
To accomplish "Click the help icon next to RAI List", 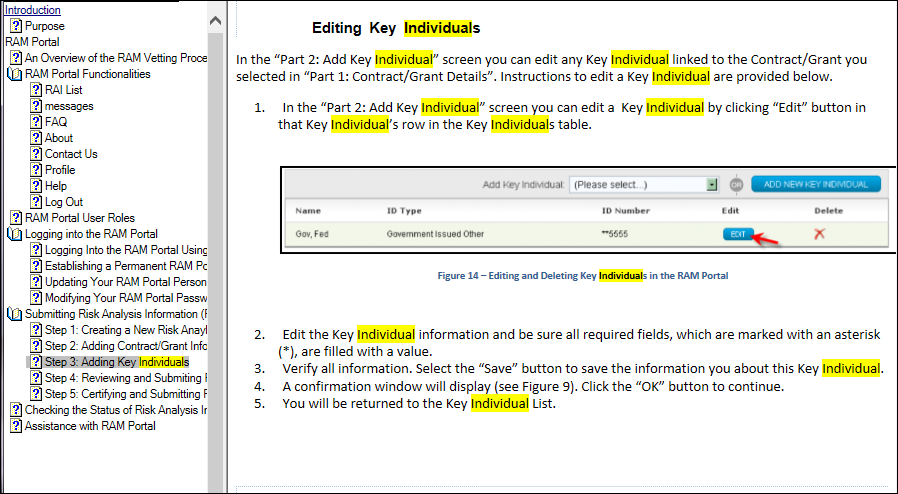I will 36,90.
